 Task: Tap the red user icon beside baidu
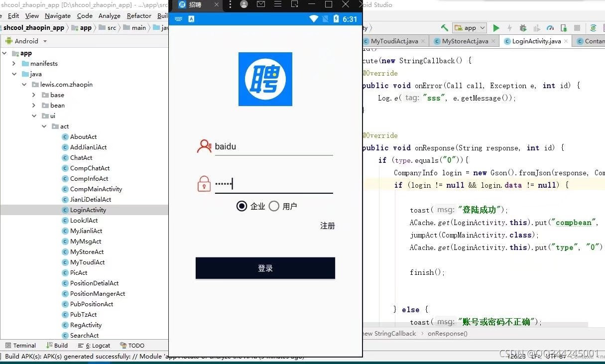point(204,146)
